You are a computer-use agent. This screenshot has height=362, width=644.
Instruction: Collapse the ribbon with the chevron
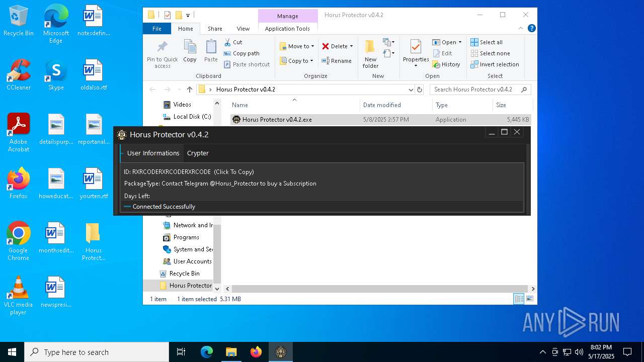pyautogui.click(x=521, y=29)
